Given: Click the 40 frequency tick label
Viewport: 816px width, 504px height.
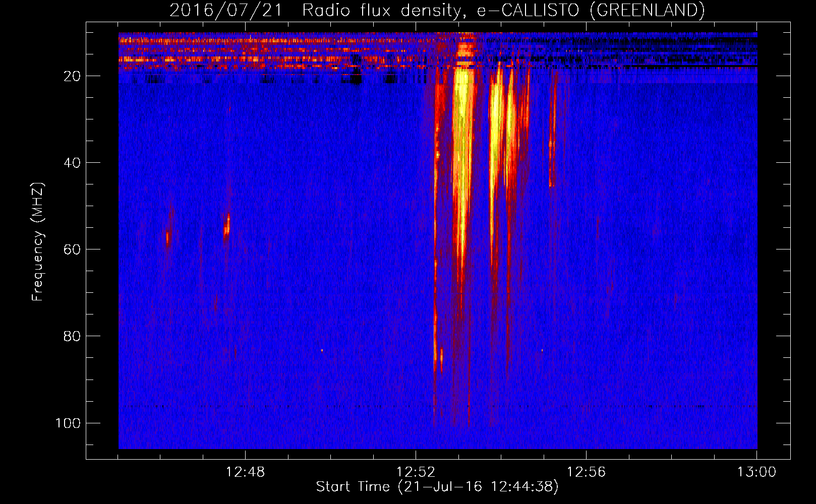Looking at the screenshot, I should pyautogui.click(x=72, y=163).
